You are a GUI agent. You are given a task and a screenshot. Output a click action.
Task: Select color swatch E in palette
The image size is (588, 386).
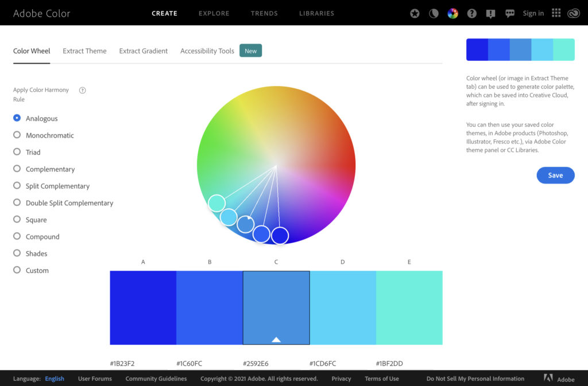pos(409,307)
